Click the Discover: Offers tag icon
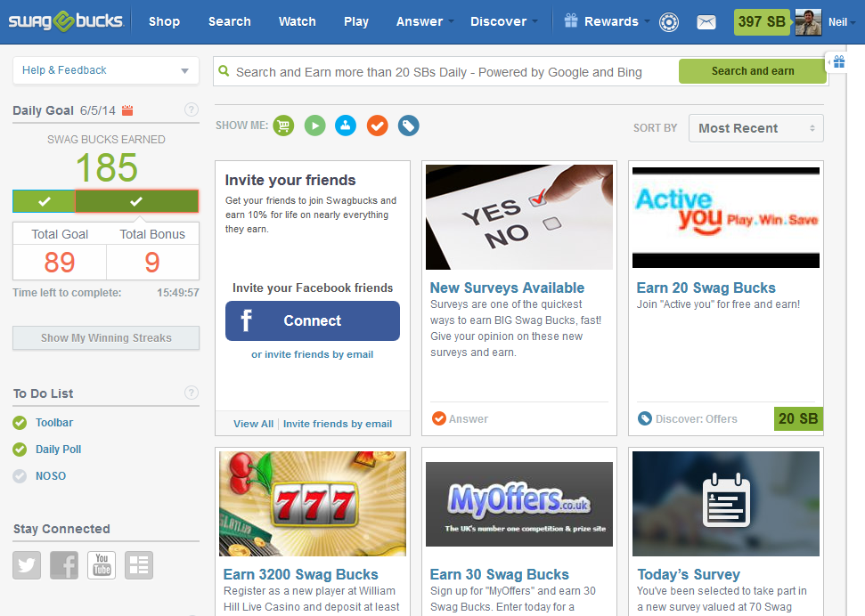Viewport: 865px width, 616px height. point(645,418)
